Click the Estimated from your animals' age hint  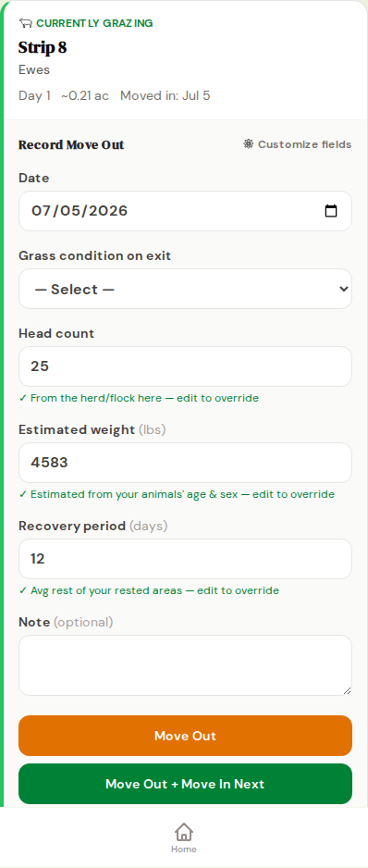click(177, 494)
